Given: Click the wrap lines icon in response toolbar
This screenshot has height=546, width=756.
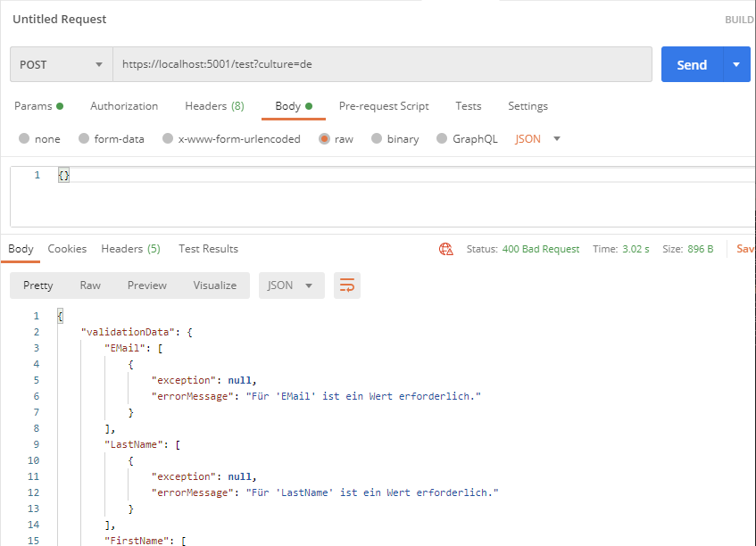Looking at the screenshot, I should [346, 285].
